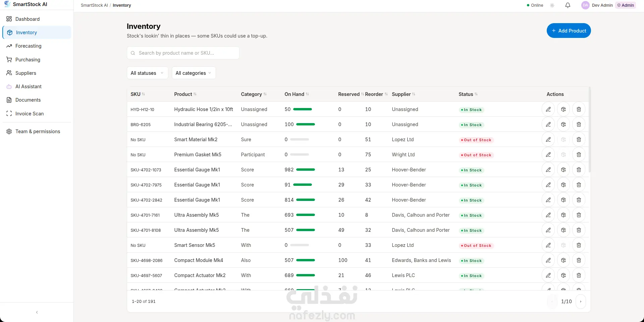
Task: Edit the Hydraulic Hose 1/2in x 10ft row
Action: tap(548, 109)
